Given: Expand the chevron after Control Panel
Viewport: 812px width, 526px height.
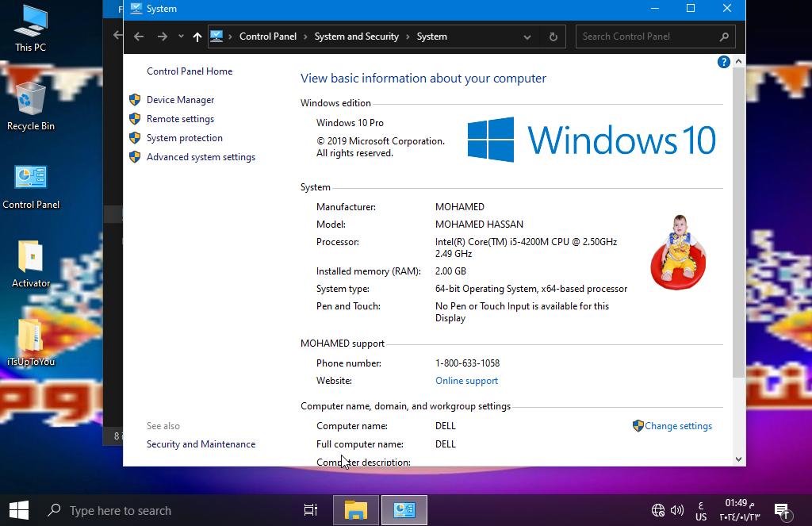Looking at the screenshot, I should [x=305, y=36].
